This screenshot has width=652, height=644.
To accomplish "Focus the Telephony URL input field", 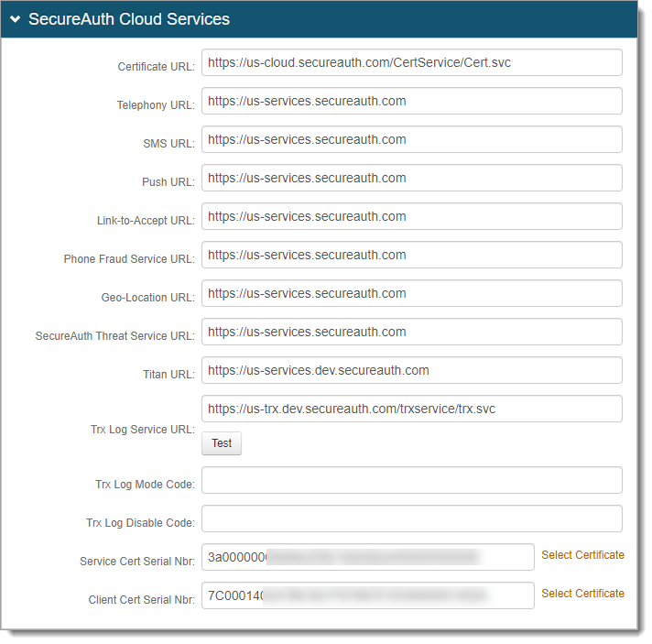I will (x=412, y=101).
